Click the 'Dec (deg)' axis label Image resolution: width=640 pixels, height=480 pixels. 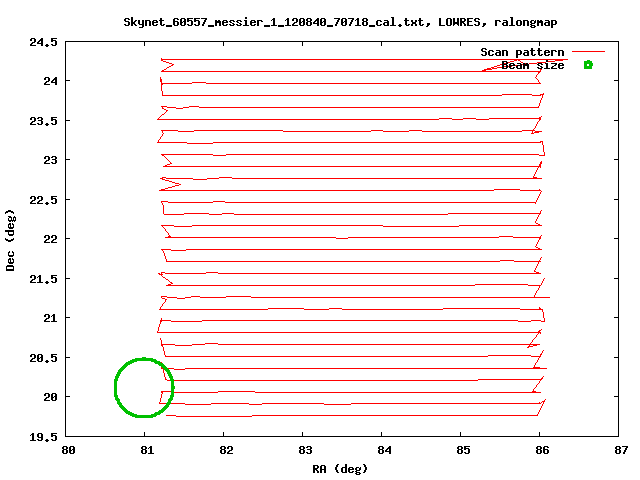click(10, 240)
